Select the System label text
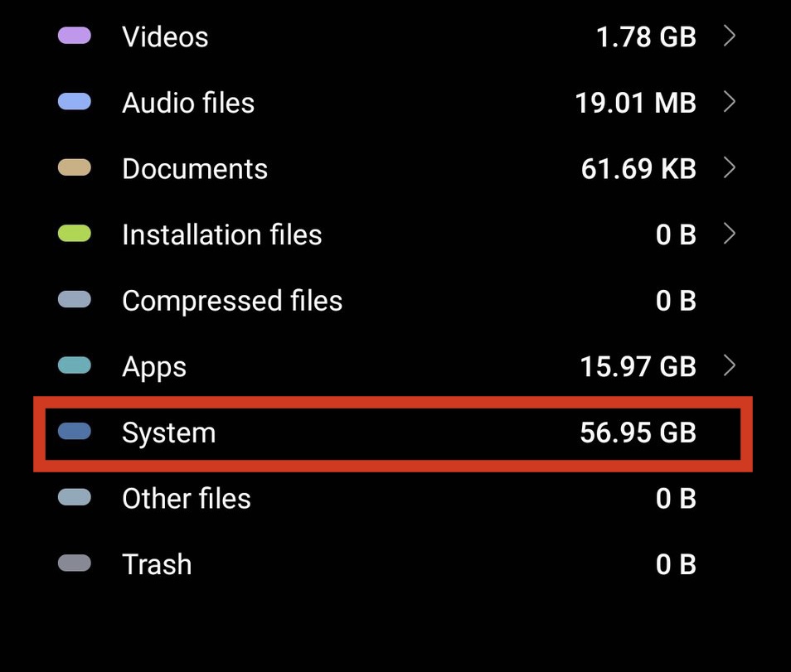The width and height of the screenshot is (791, 672). [x=168, y=433]
